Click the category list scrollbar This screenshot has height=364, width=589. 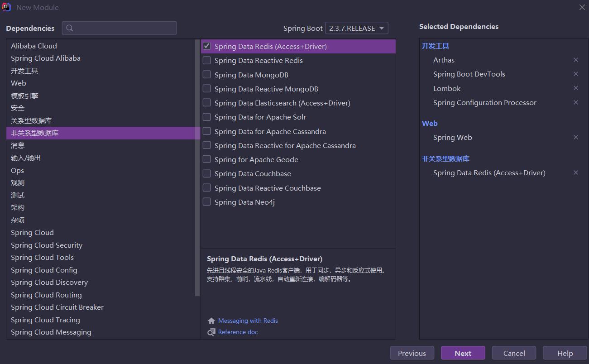tap(197, 168)
